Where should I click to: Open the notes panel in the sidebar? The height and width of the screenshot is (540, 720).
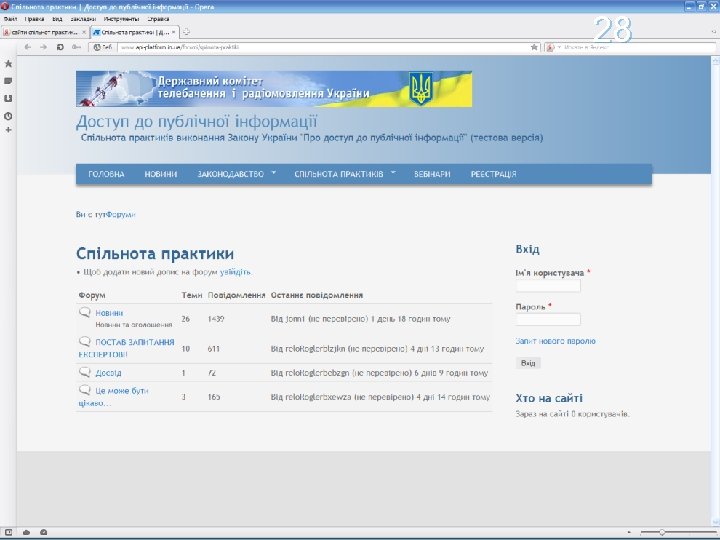pyautogui.click(x=8, y=81)
